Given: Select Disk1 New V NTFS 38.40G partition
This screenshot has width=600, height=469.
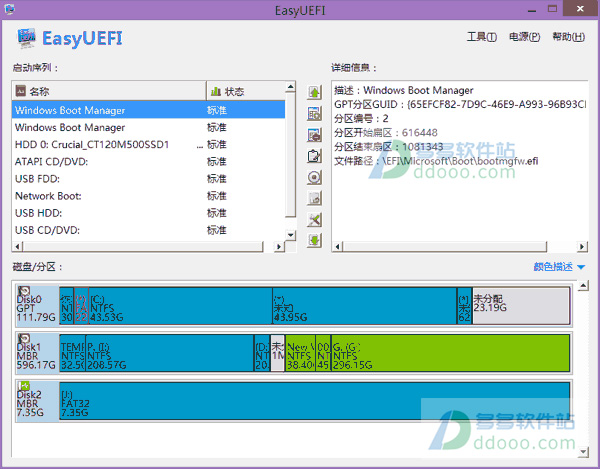Looking at the screenshot, I should tap(300, 353).
